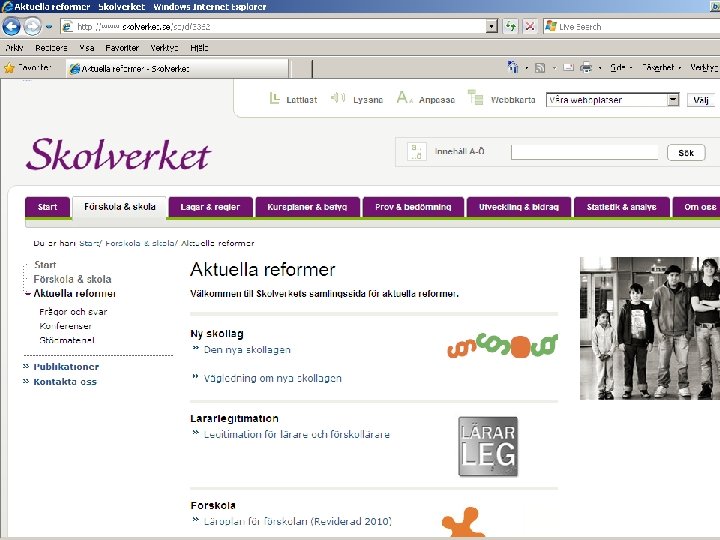Viewport: 720px width, 540px height.
Task: Select the Prov & bedömning tab
Action: point(413,207)
